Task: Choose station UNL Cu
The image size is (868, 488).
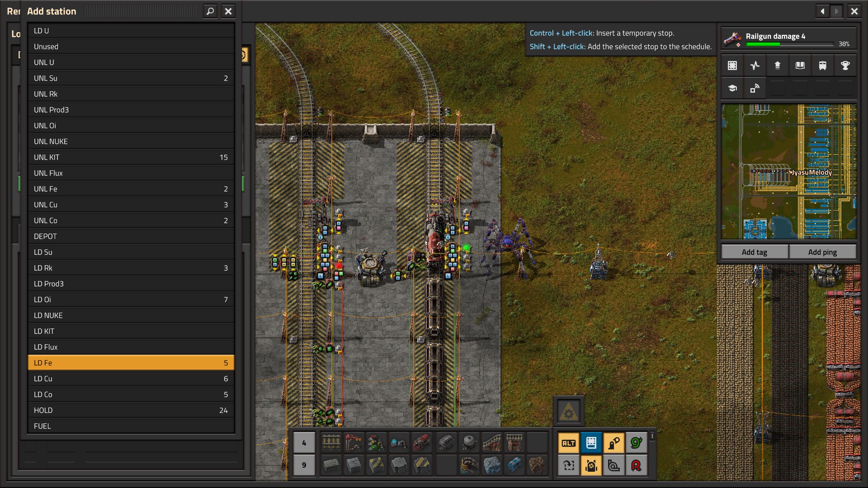Action: click(131, 205)
